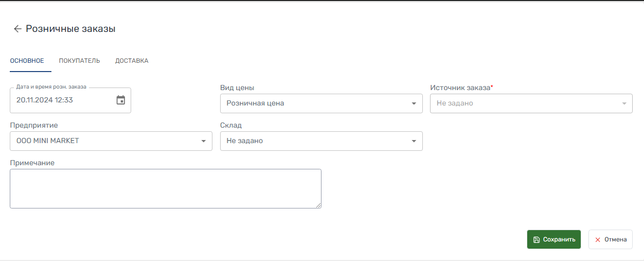Expand the Предприятие dropdown arrow
Screen dimensions: 644x261
coord(204,141)
